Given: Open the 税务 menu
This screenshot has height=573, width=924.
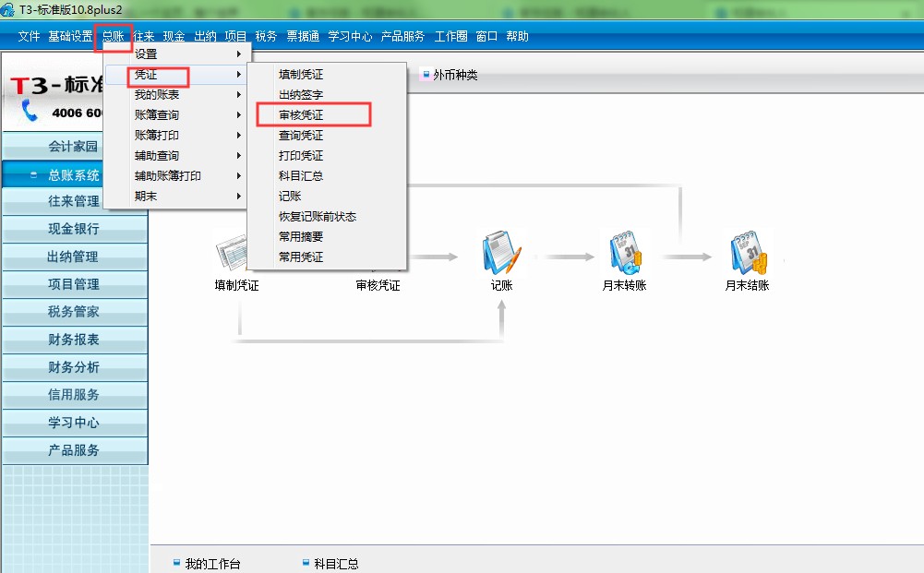Looking at the screenshot, I should coord(266,37).
